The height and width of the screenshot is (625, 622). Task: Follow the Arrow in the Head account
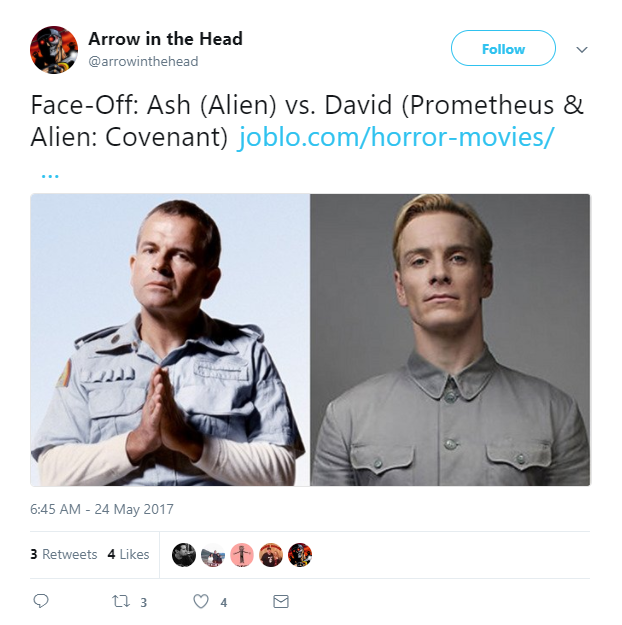[503, 48]
